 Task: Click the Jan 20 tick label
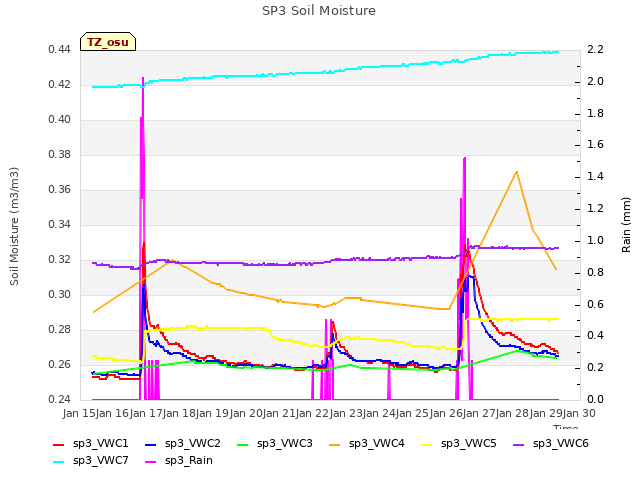click(x=247, y=413)
